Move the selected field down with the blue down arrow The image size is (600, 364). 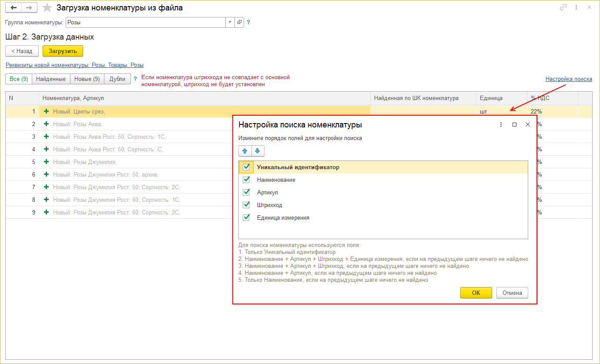click(x=258, y=151)
